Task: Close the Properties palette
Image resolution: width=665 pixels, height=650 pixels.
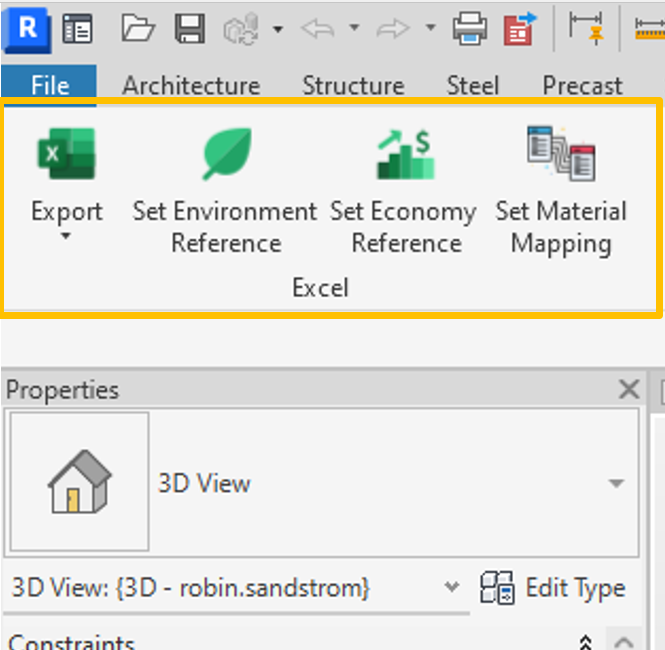Action: tap(629, 389)
